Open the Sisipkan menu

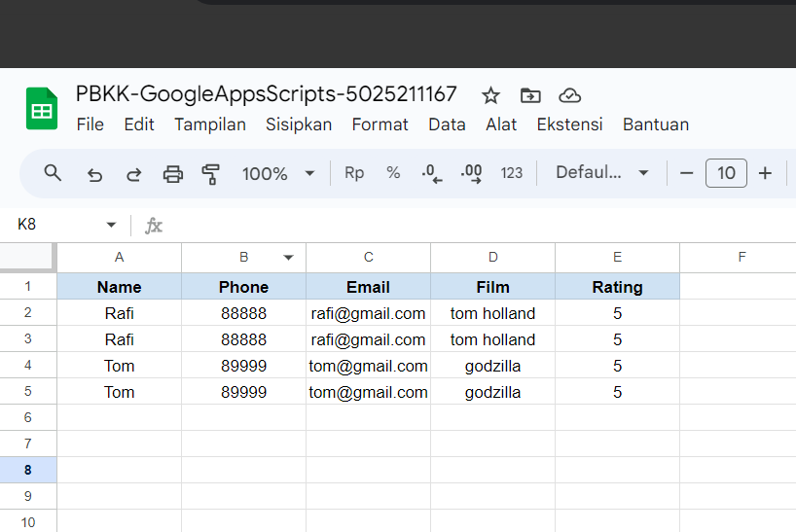point(299,124)
